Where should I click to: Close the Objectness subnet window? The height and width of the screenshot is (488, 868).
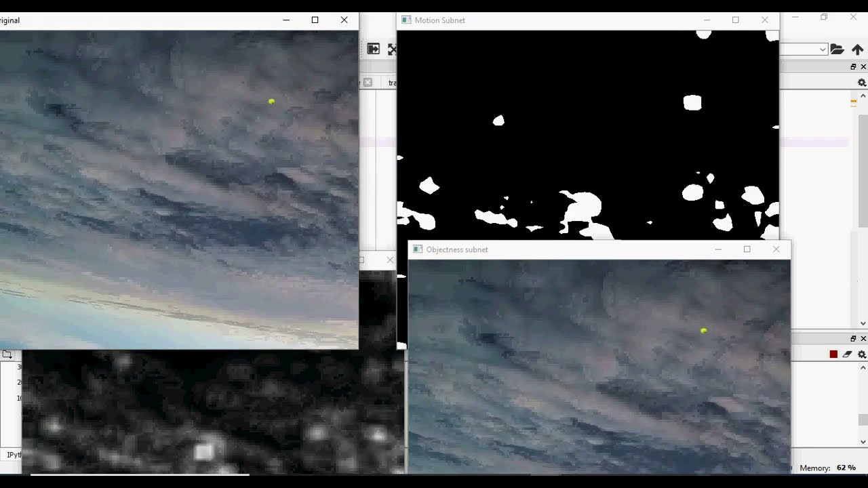pos(776,249)
